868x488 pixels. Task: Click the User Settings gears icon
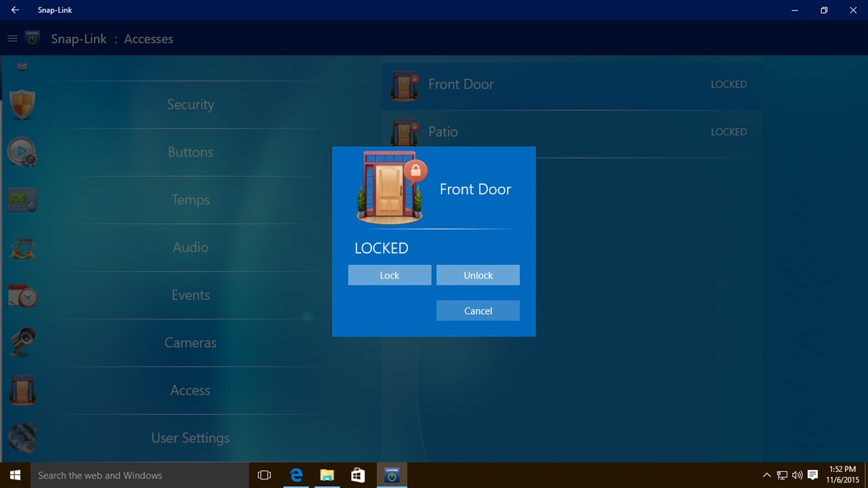click(x=22, y=438)
